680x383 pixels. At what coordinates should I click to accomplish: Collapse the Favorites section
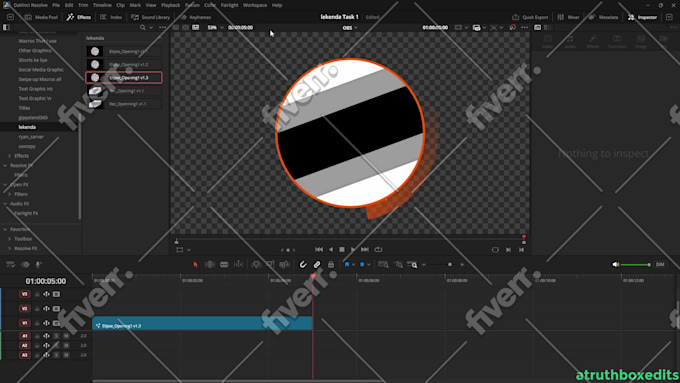pos(5,229)
